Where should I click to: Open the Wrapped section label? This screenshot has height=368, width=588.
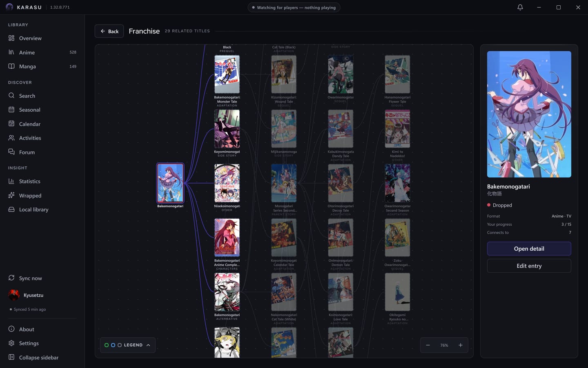tap(30, 195)
